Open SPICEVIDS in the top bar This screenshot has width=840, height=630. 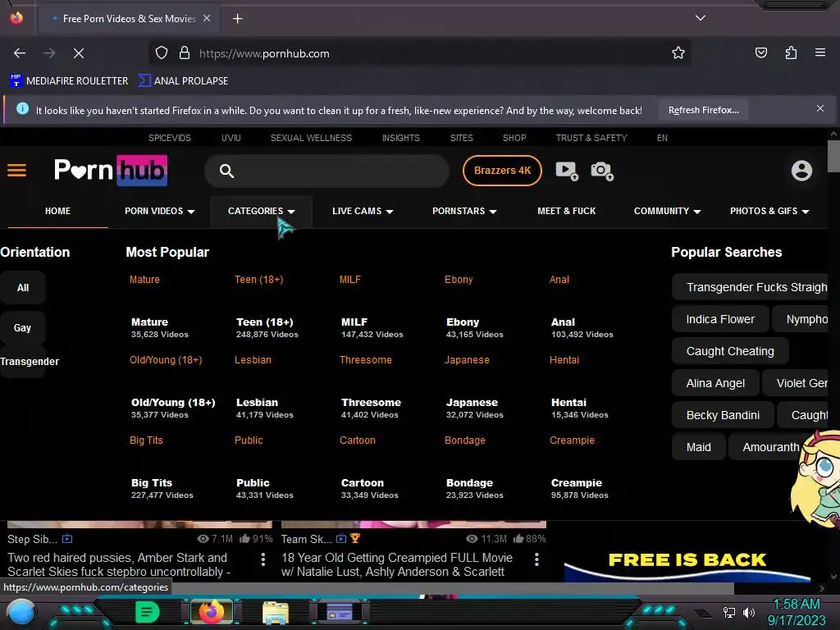[x=169, y=138]
